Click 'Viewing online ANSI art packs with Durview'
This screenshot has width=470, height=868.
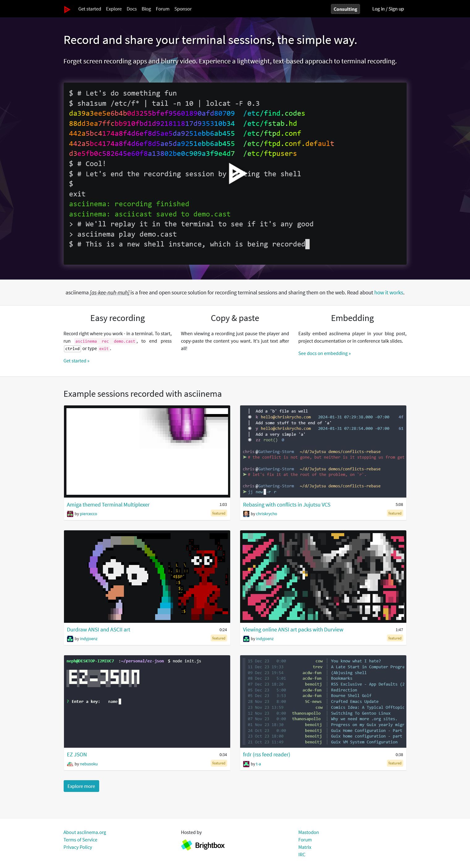click(293, 630)
